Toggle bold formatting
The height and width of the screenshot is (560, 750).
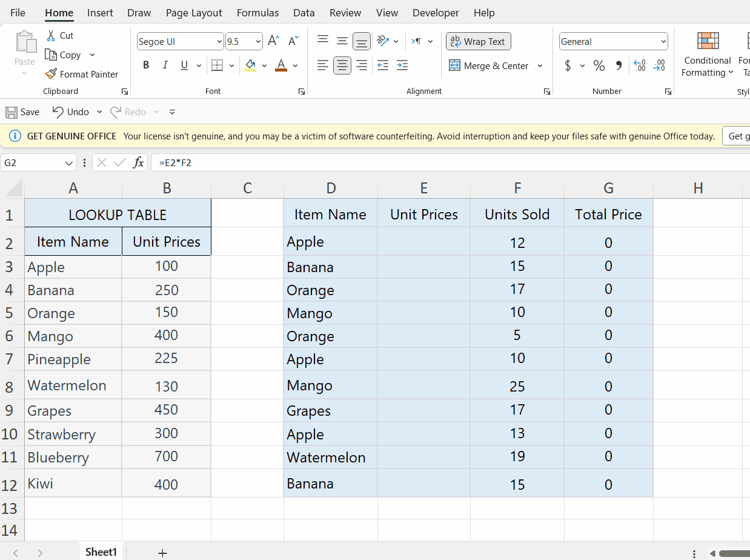click(x=145, y=65)
